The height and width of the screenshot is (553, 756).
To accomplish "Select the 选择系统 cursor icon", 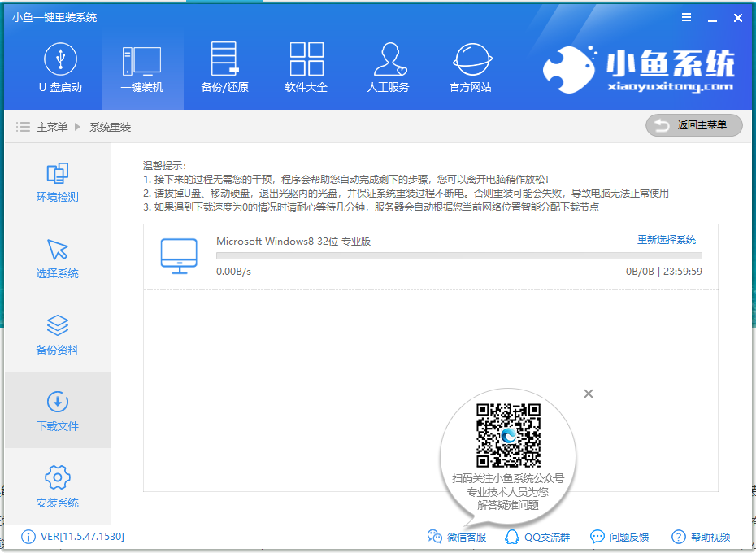I will point(58,250).
